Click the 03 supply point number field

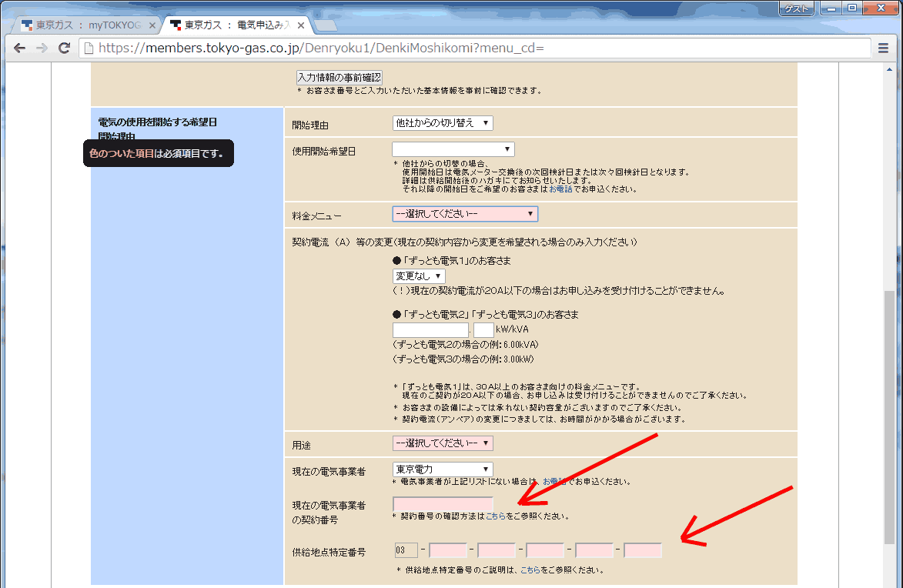pos(406,550)
